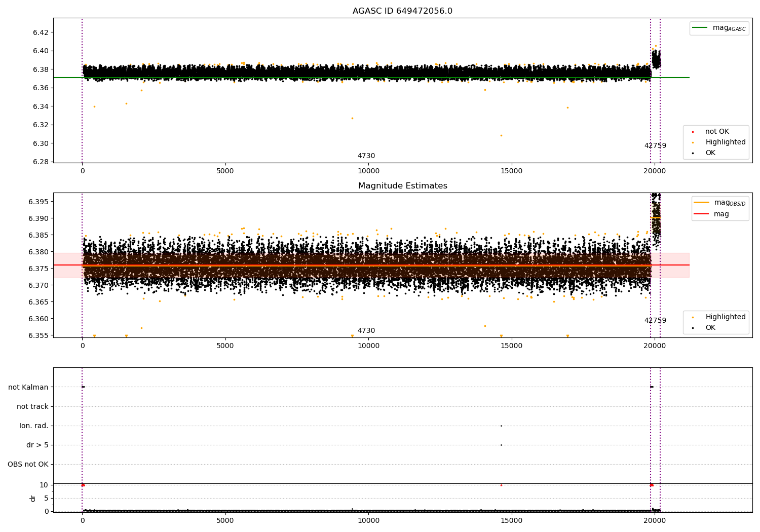This screenshot has width=760, height=532.
Task: Click the 6.34 y-axis tick label
Action: (41, 106)
